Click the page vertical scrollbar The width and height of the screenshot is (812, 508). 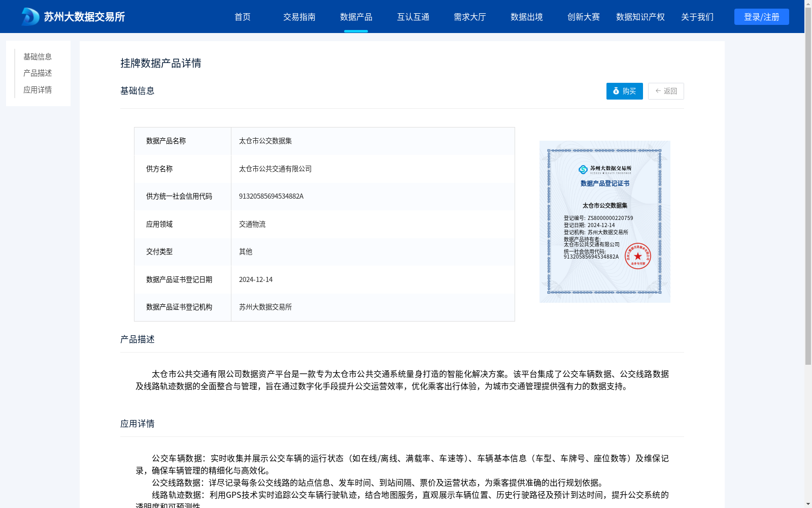point(808,187)
